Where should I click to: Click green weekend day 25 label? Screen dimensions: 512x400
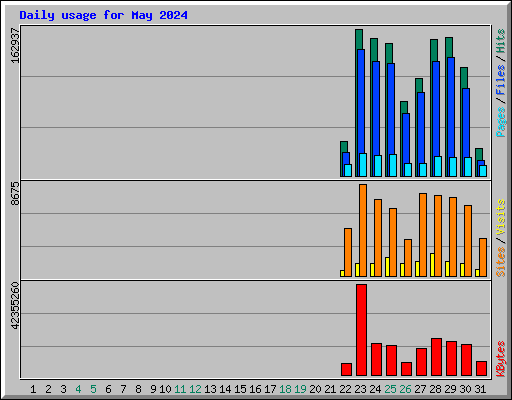click(390, 389)
